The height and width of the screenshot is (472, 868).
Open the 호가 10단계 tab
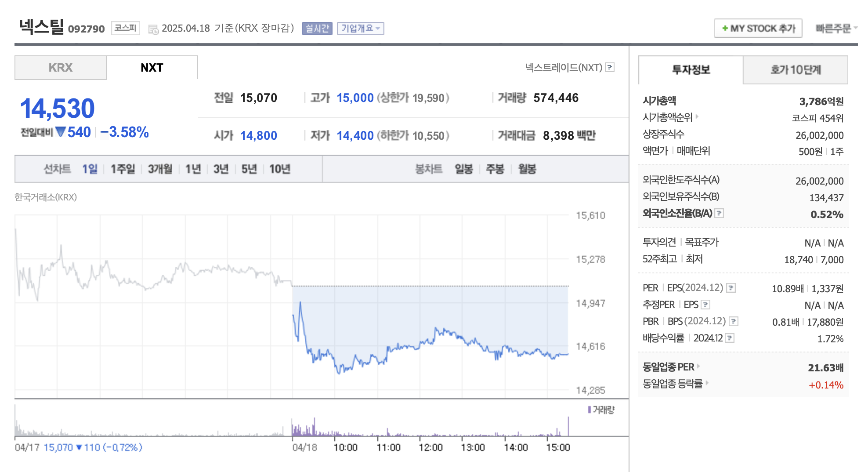(796, 69)
